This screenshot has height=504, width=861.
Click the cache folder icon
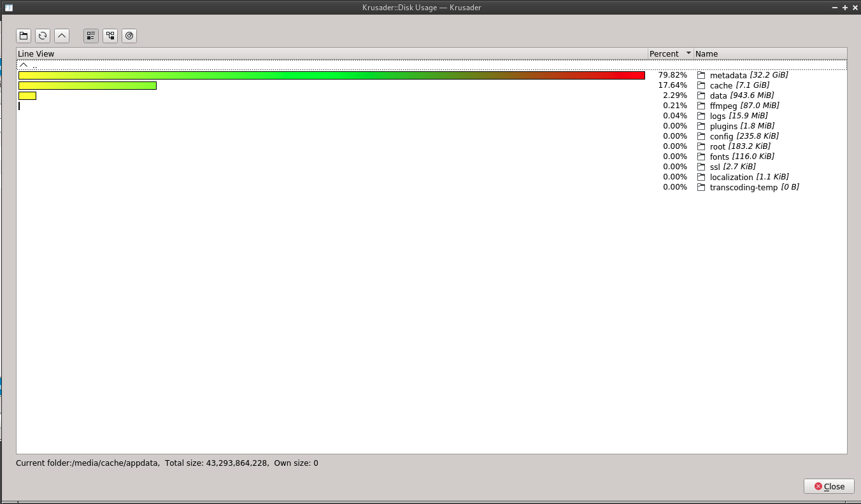[x=701, y=85]
